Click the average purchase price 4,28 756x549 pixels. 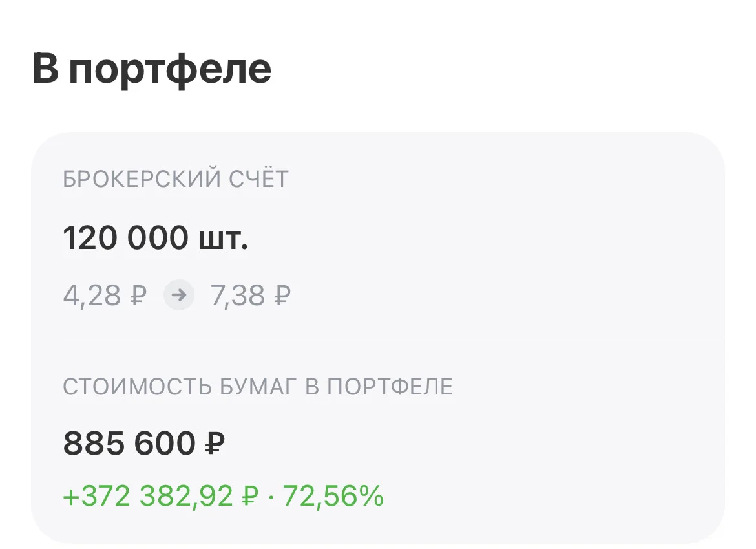point(92,296)
